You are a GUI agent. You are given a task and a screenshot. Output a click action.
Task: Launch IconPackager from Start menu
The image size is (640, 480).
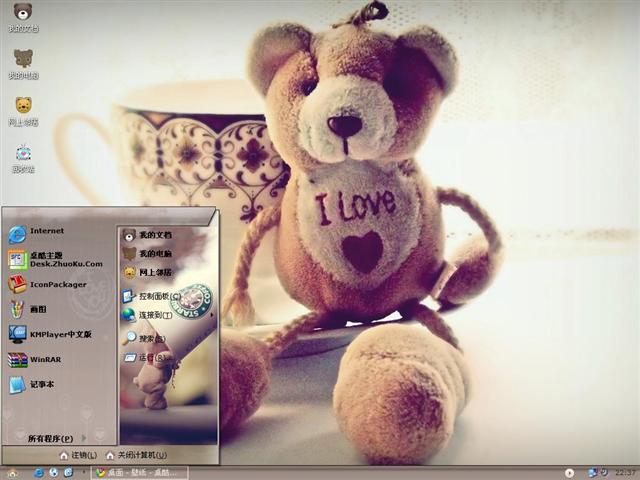pyautogui.click(x=47, y=284)
